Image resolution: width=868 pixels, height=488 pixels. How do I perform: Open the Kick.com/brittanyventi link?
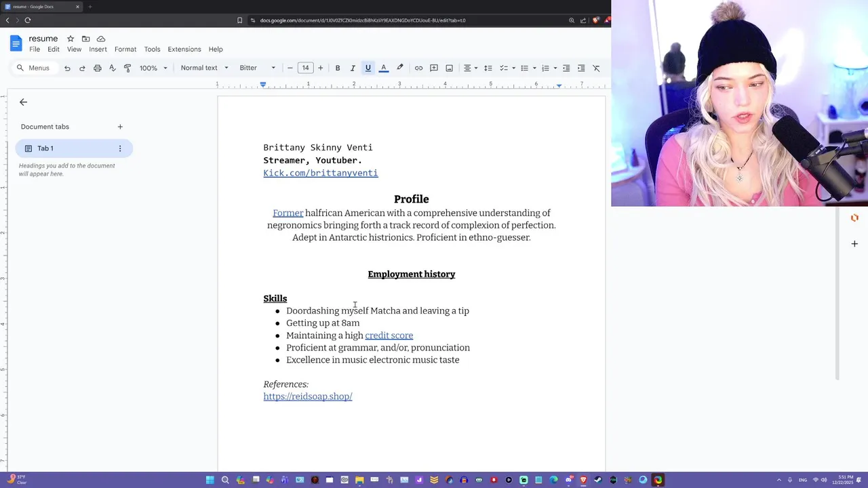click(x=321, y=173)
